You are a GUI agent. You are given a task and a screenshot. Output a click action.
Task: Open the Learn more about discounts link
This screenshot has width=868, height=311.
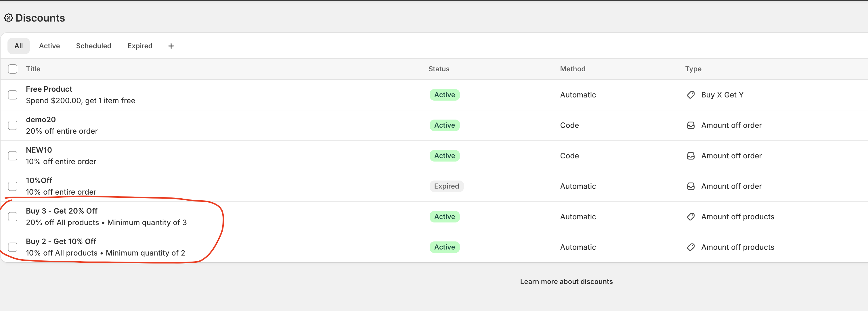point(566,282)
